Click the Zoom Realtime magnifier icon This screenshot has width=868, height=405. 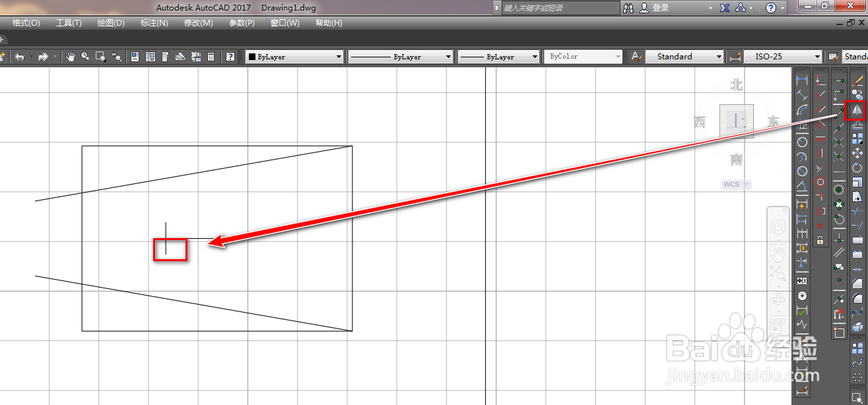pyautogui.click(x=85, y=57)
